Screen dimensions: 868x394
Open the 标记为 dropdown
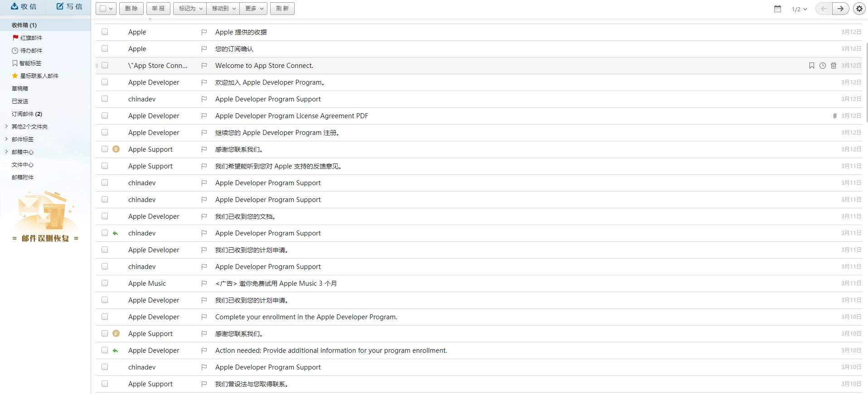point(190,9)
